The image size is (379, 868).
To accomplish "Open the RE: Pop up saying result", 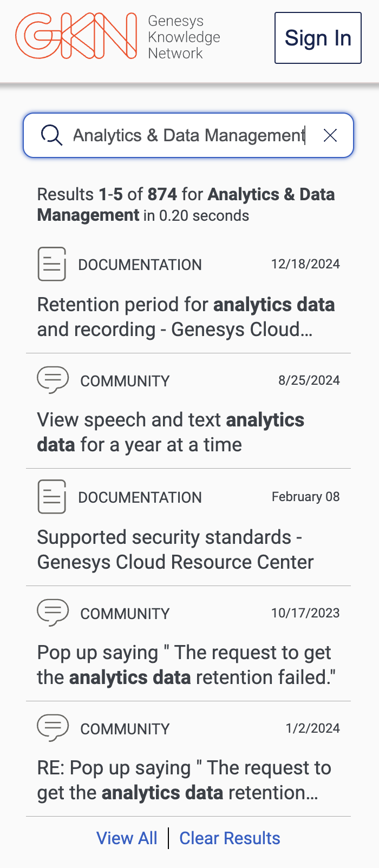I will (184, 780).
